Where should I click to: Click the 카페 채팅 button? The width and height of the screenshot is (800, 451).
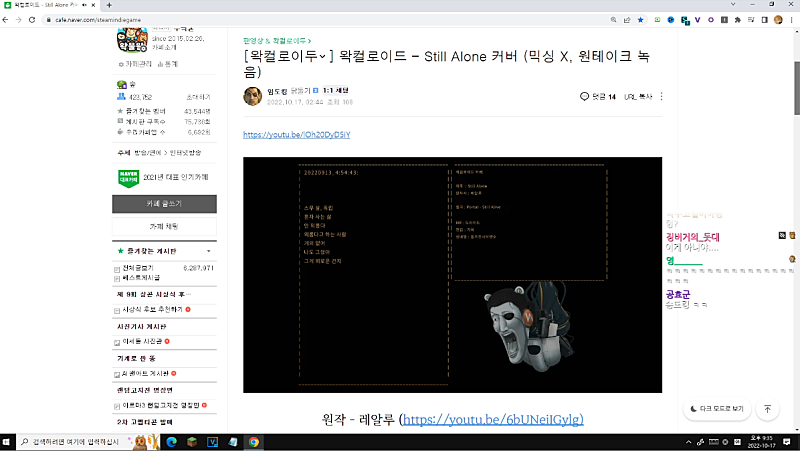(x=164, y=227)
